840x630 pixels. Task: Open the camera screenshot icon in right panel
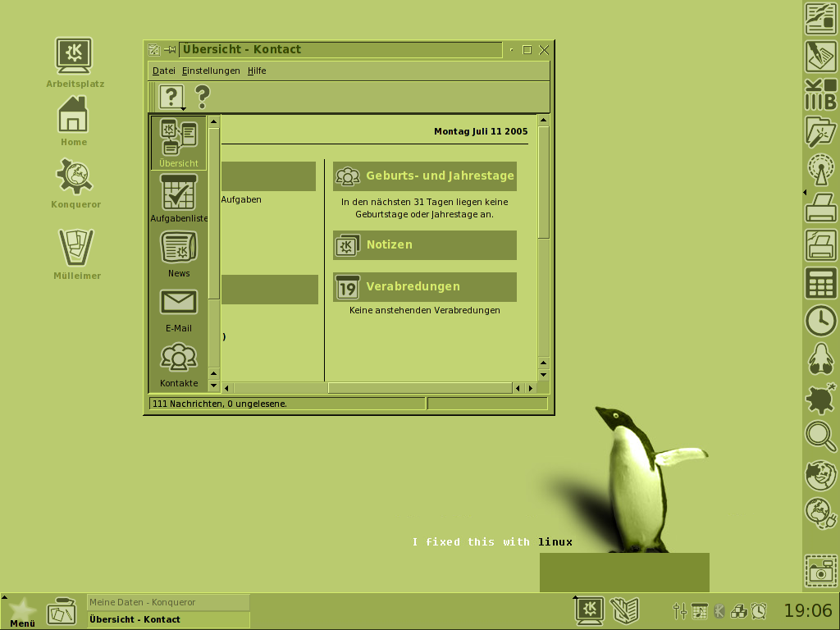820,571
